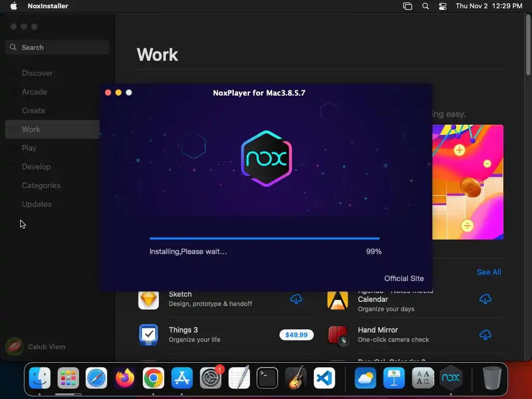532x399 pixels.
Task: Download Agenda Calendar via cloud icon
Action: (x=485, y=299)
